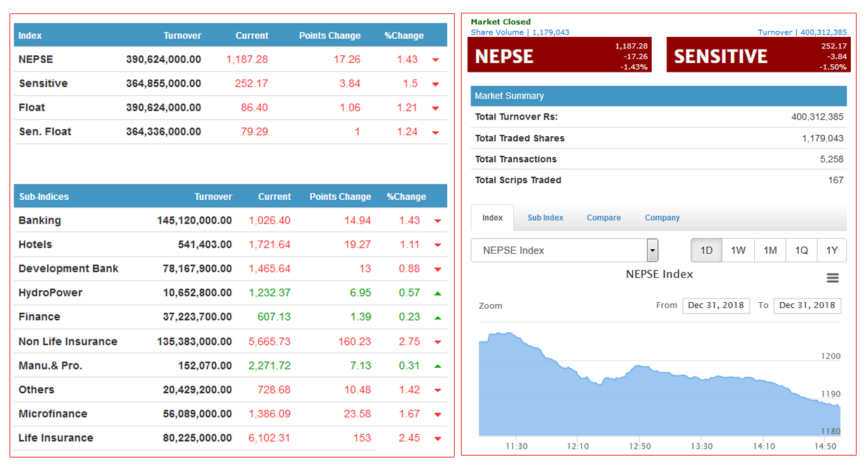
Task: Click the Sub-Indices column header
Action: (x=44, y=197)
